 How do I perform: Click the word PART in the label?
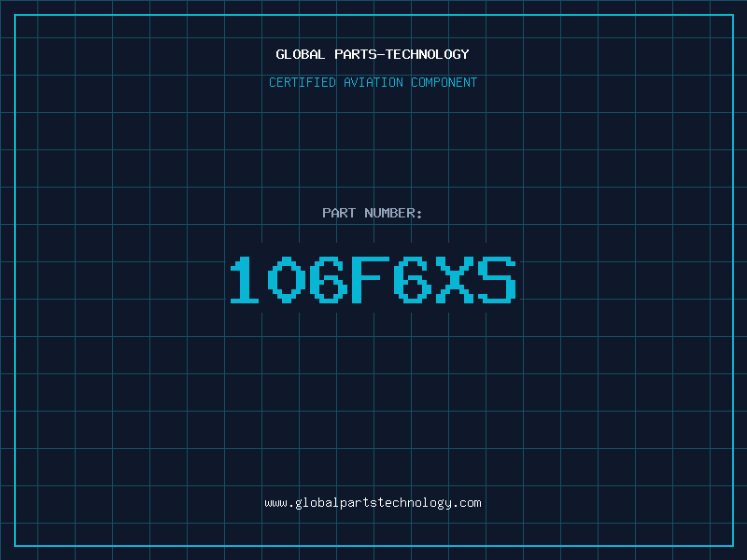339,213
